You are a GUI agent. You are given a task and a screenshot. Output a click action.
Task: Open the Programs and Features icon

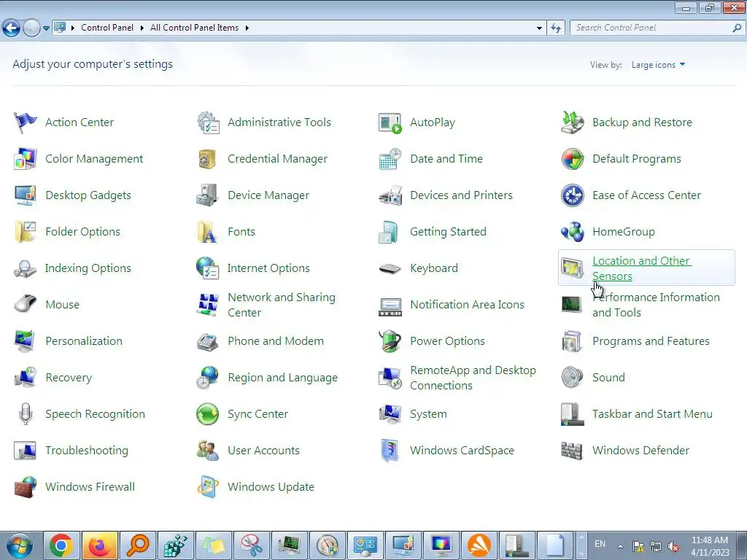pyautogui.click(x=572, y=341)
